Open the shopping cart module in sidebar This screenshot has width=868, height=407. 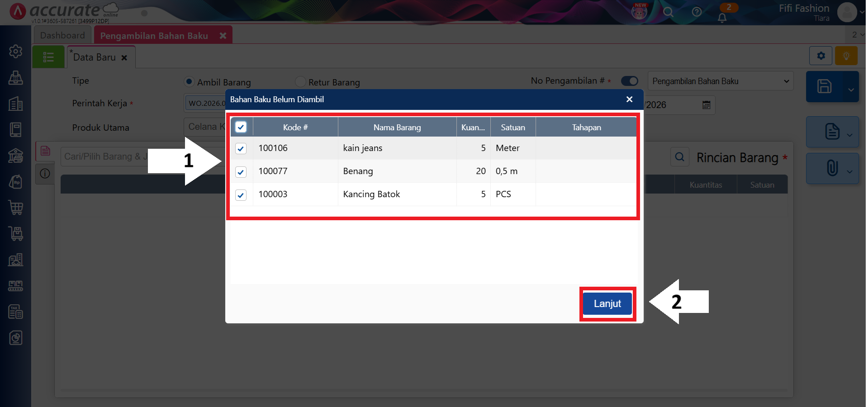click(16, 208)
